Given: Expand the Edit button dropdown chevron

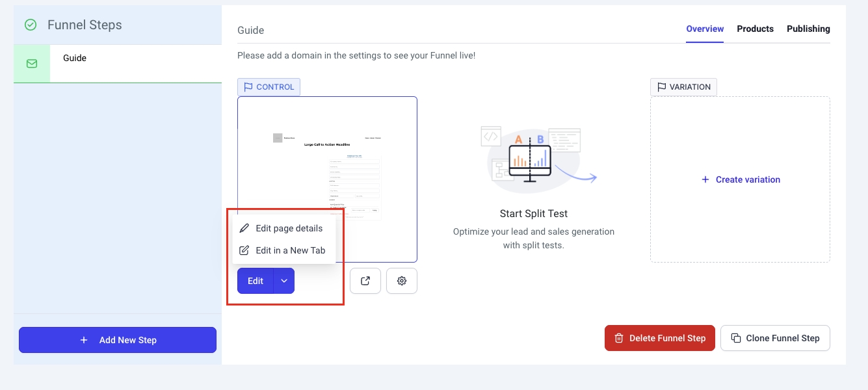Looking at the screenshot, I should coord(284,281).
